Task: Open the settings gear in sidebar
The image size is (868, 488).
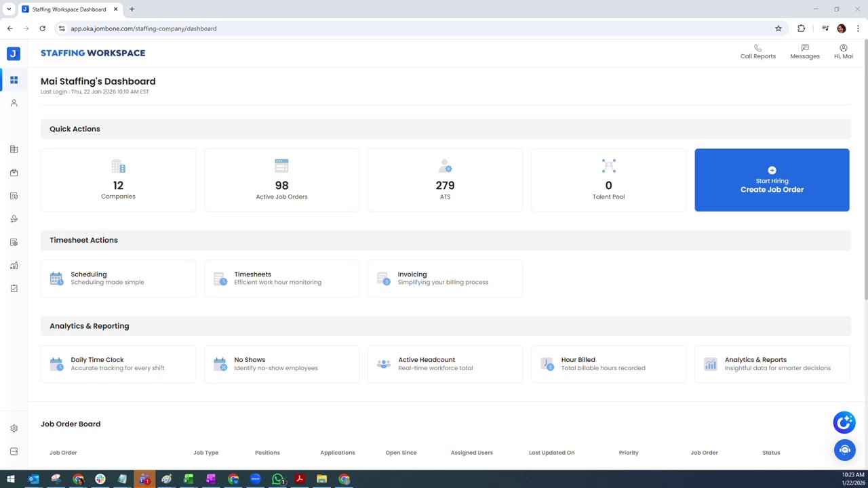Action: coord(14,428)
